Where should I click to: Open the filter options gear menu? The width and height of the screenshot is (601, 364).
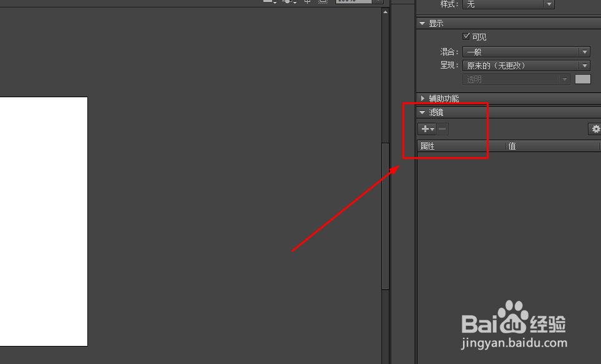[x=595, y=129]
